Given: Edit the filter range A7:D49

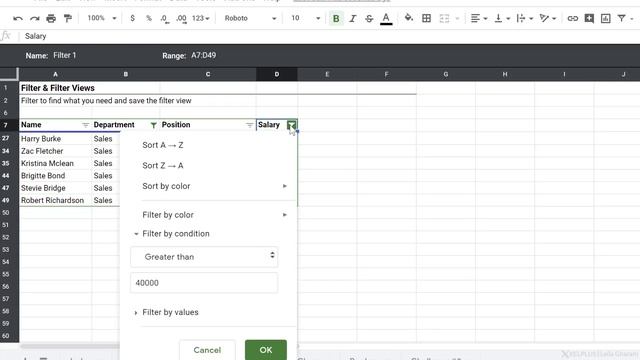Looking at the screenshot, I should click(204, 55).
